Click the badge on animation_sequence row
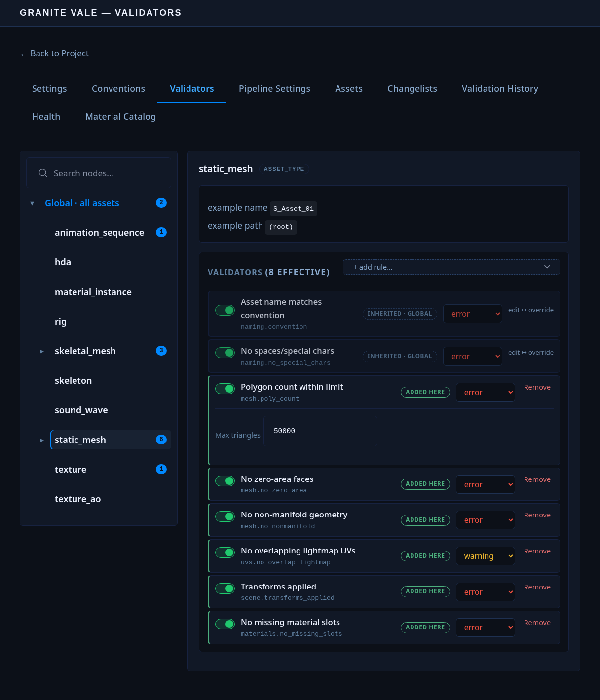This screenshot has width=600, height=700. click(161, 232)
